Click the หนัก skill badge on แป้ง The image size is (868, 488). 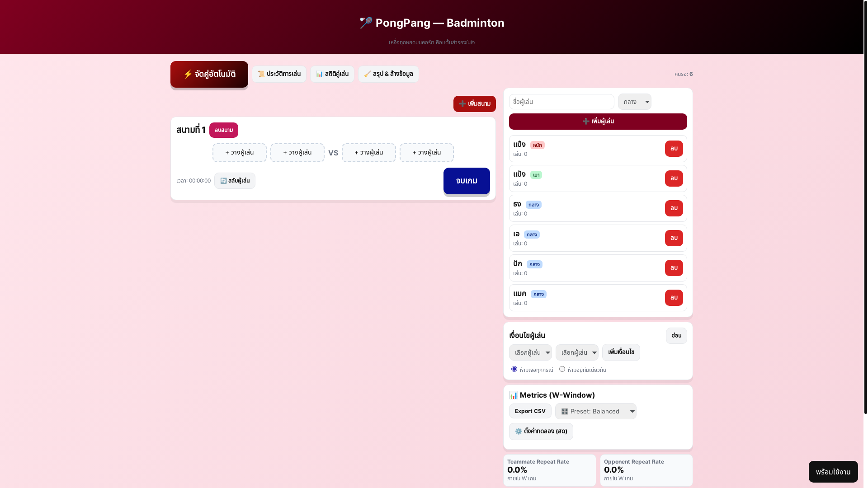point(537,145)
